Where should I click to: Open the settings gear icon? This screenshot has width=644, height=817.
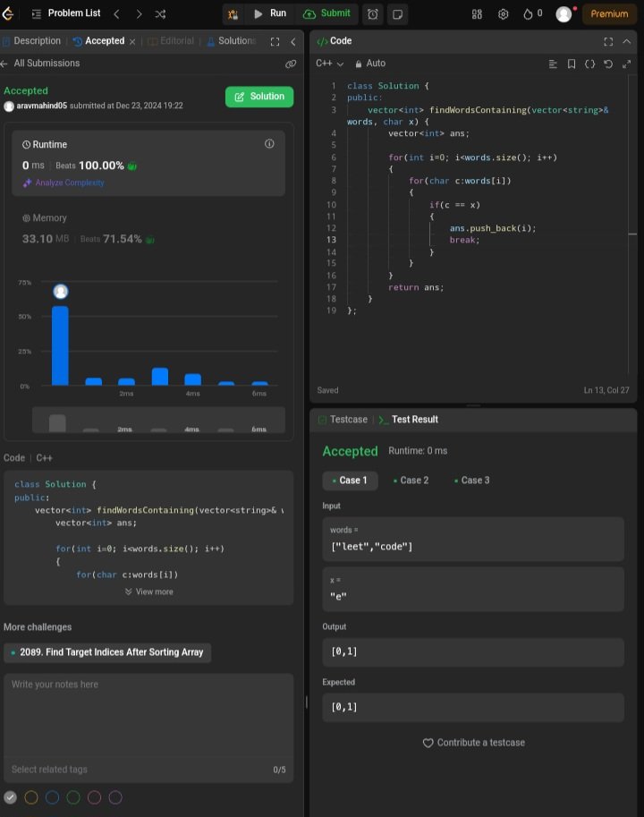(503, 14)
